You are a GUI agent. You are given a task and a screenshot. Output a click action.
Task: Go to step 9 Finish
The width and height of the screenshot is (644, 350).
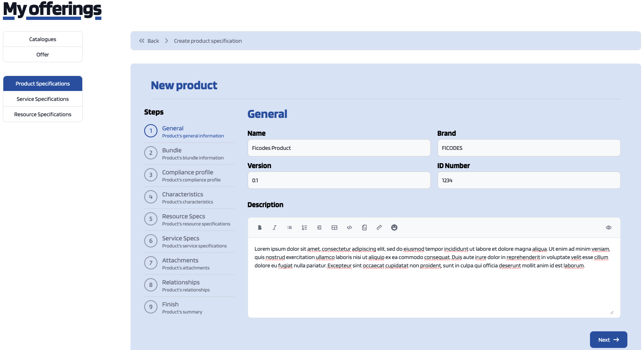click(189, 307)
